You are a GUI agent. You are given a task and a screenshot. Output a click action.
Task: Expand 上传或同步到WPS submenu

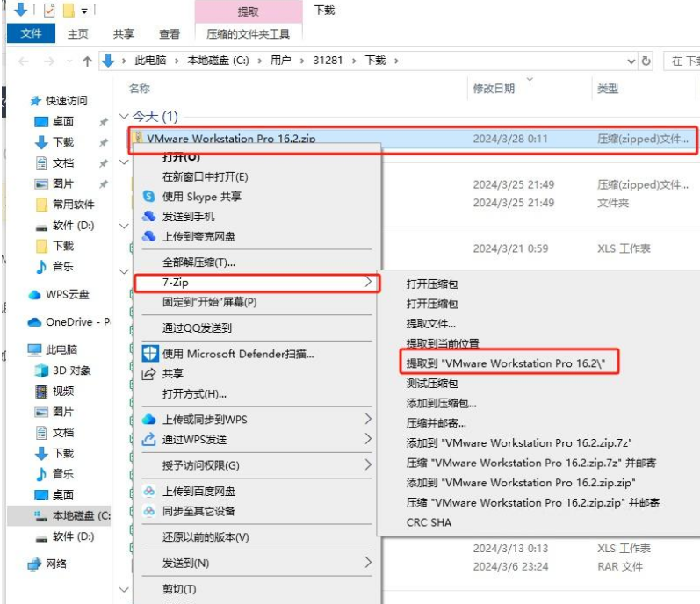[257, 420]
